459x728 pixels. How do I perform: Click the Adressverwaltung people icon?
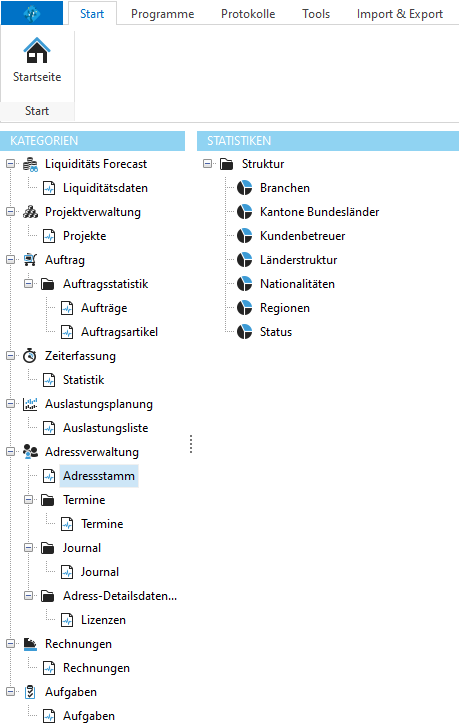click(30, 452)
